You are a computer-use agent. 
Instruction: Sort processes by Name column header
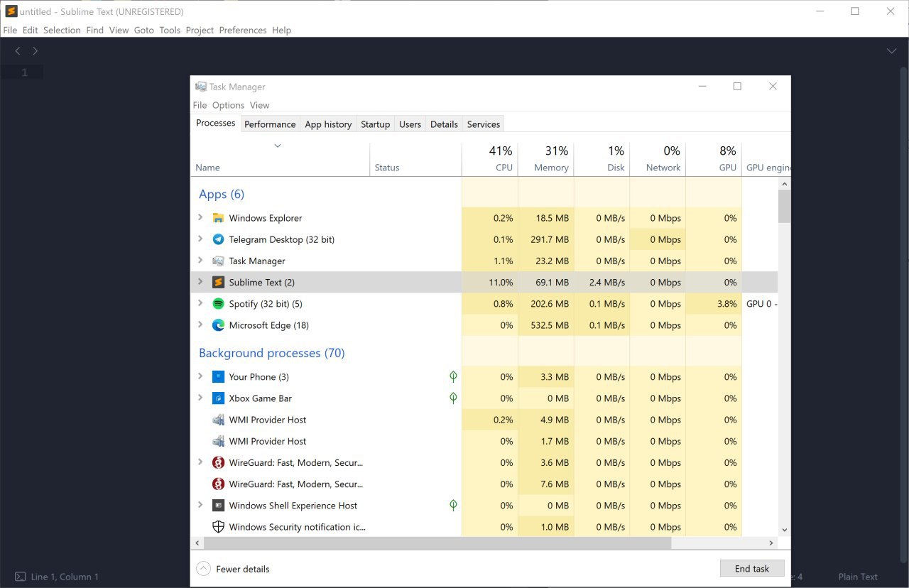point(281,159)
